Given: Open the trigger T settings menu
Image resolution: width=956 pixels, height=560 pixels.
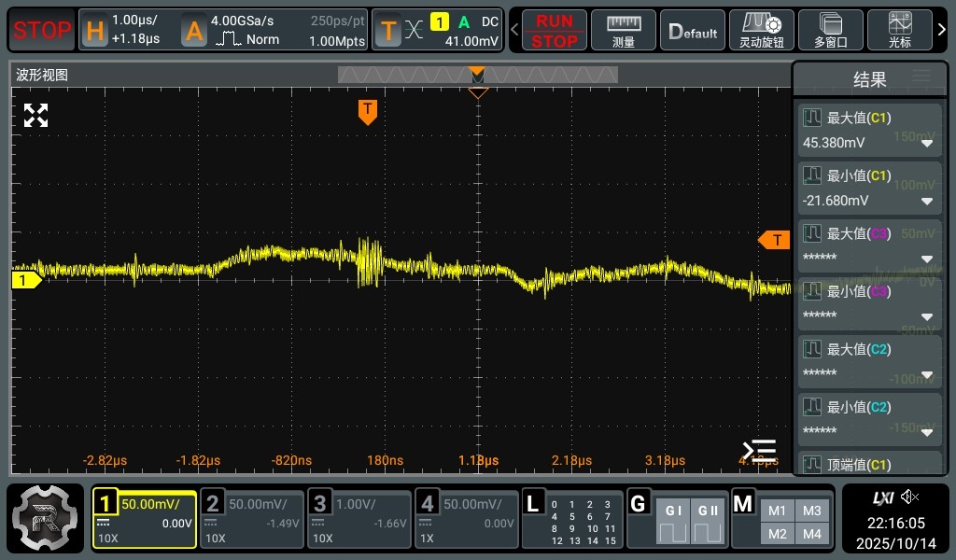Looking at the screenshot, I should click(388, 31).
